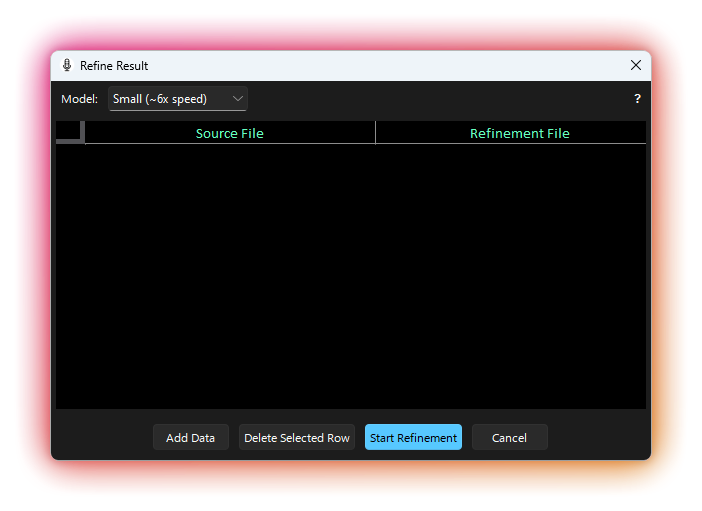Dismiss the dialog with Cancel
This screenshot has height=511, width=702.
(x=509, y=438)
